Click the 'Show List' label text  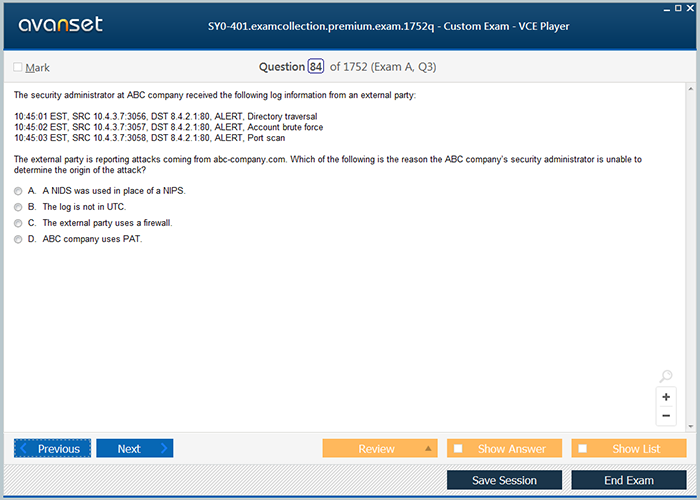click(x=636, y=449)
